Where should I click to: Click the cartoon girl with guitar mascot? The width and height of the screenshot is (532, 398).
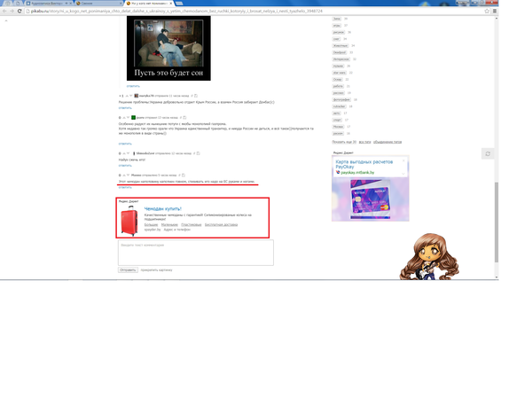[429, 256]
